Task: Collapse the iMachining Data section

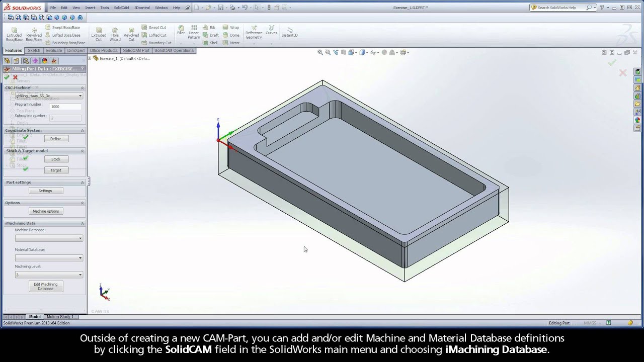Action: point(83,223)
